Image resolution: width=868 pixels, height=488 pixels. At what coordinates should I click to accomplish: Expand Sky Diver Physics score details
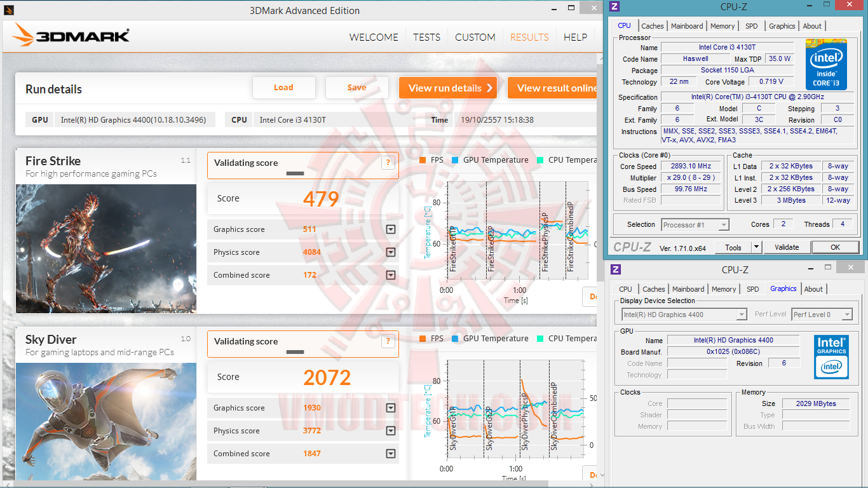[391, 431]
